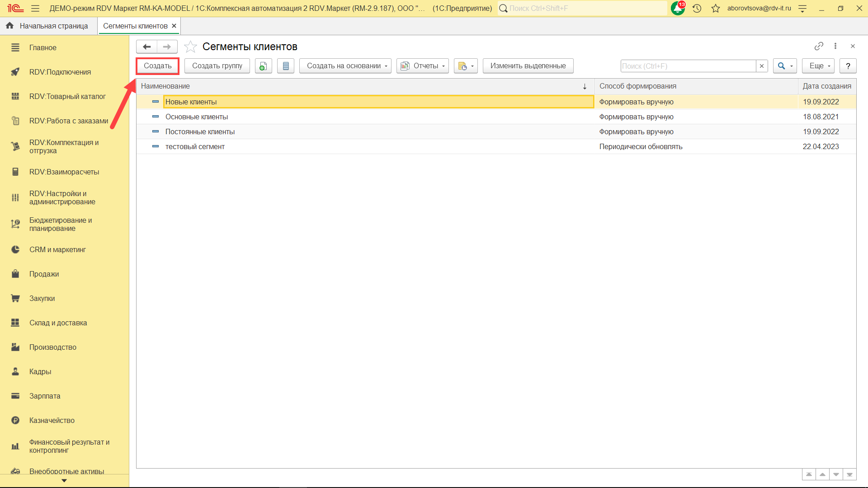
Task: Clear the list search field
Action: point(762,66)
